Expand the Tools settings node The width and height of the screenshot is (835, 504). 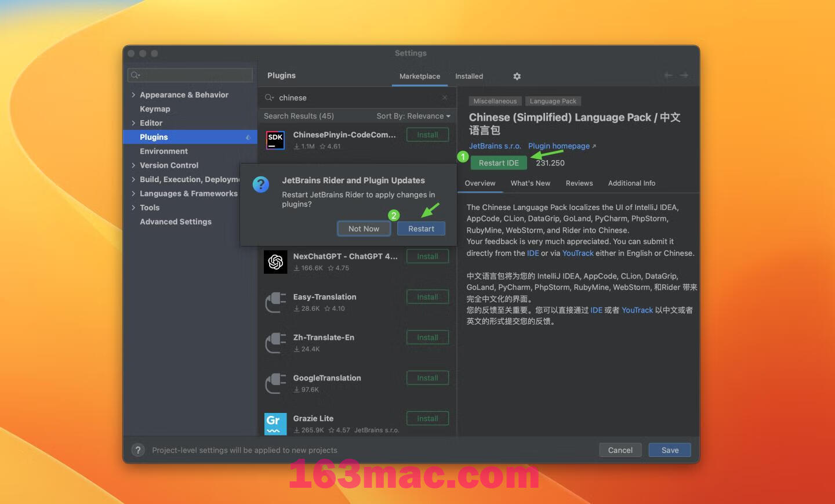pos(133,208)
